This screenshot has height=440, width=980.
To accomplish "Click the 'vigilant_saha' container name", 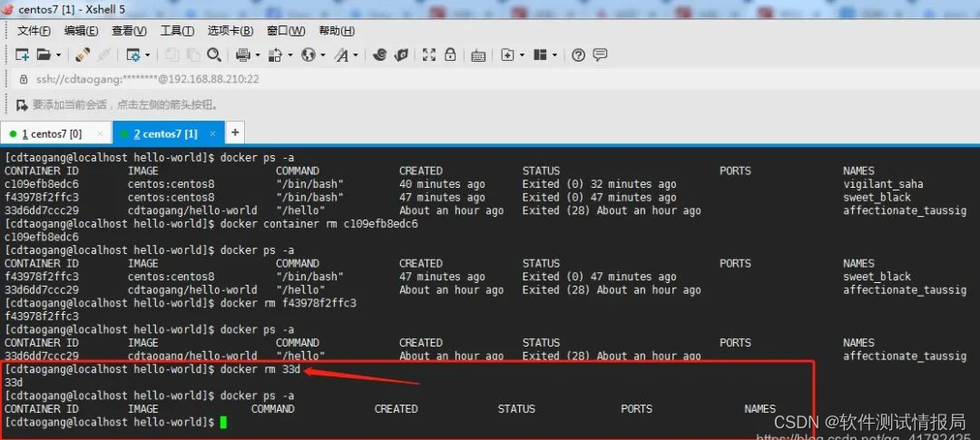I will pyautogui.click(x=883, y=184).
